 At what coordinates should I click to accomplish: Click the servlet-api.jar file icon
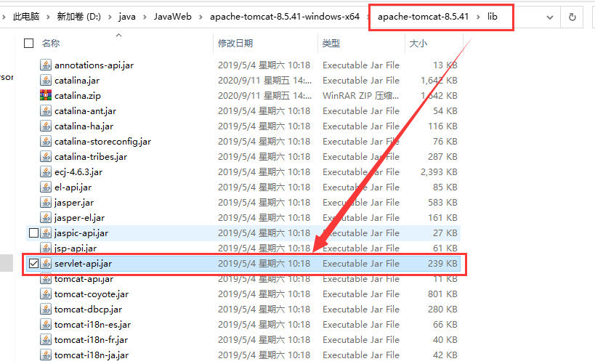[46, 264]
